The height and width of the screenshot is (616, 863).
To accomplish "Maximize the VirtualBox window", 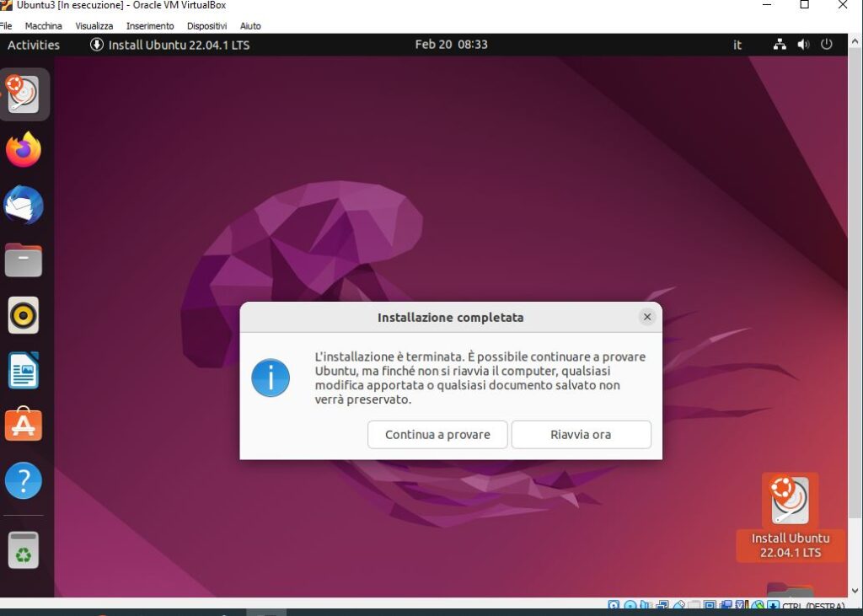I will pos(804,5).
